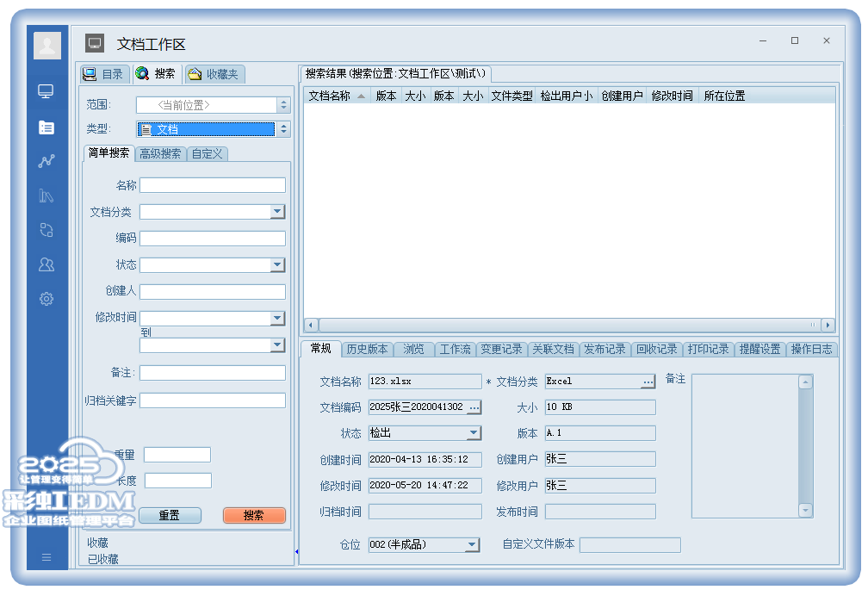Open the 收藏夹 tab
The image size is (868, 596).
215,74
